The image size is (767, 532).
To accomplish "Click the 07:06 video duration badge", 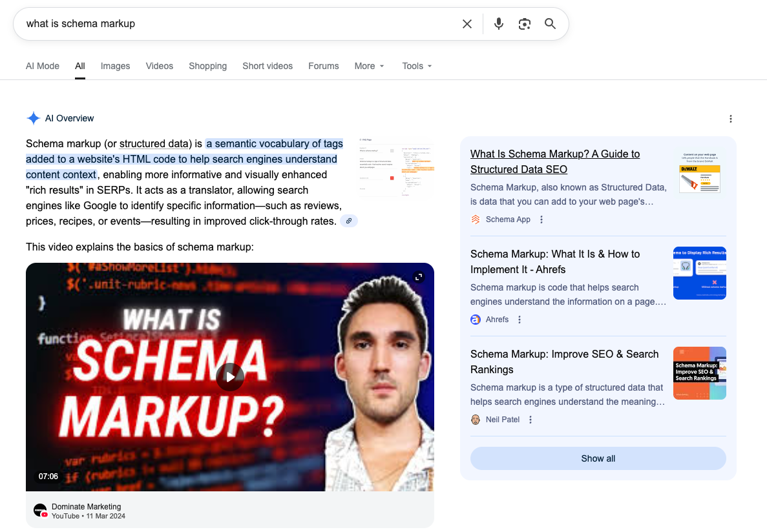I will coord(48,476).
